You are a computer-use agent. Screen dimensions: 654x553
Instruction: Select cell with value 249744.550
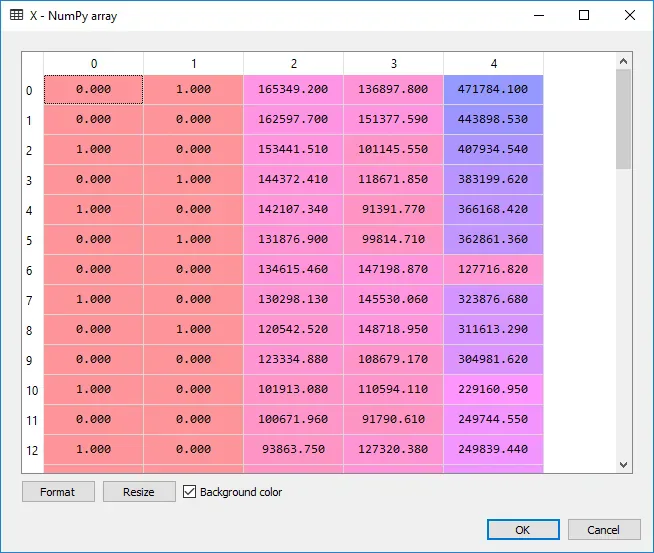point(494,420)
